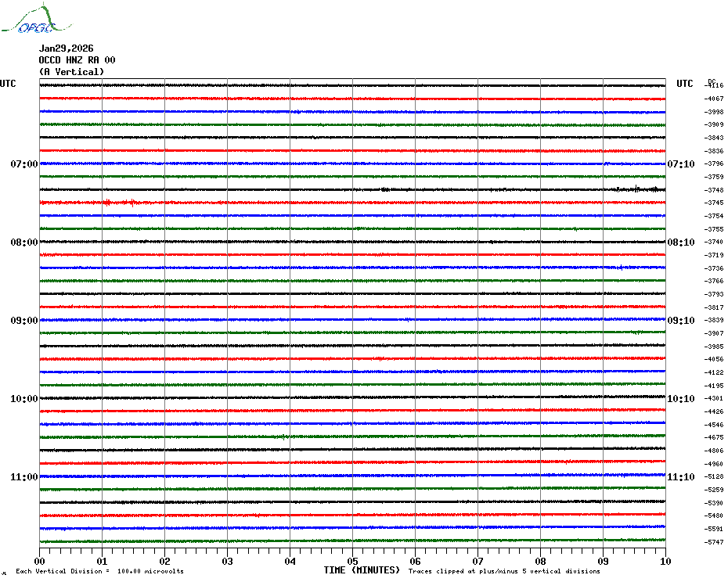The height and width of the screenshot is (582, 728).
Task: Click the 11:00 hour label on left
Action: (23, 477)
